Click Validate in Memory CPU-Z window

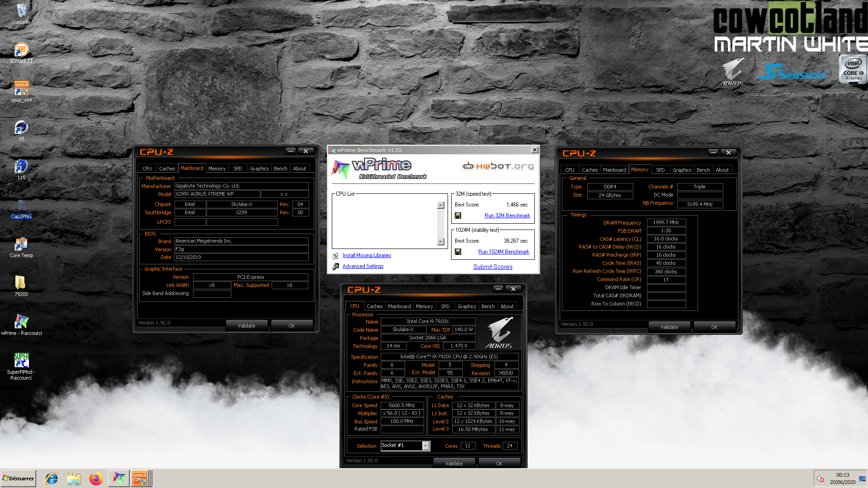pyautogui.click(x=669, y=327)
